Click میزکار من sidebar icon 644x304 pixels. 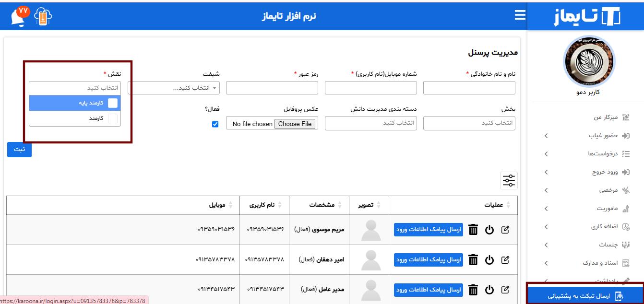click(625, 117)
